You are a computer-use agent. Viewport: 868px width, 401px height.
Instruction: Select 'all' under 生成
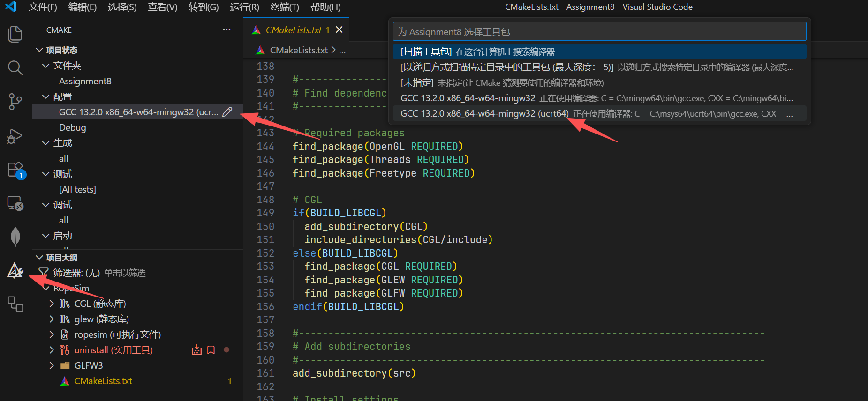[x=63, y=158]
